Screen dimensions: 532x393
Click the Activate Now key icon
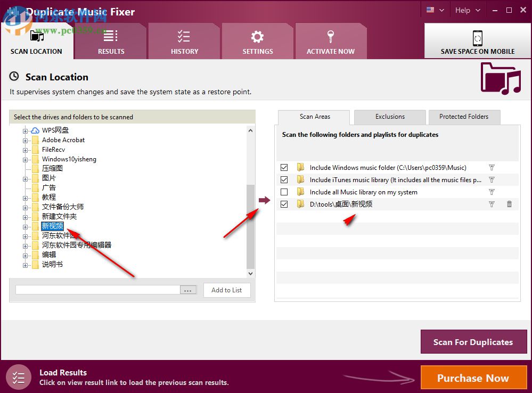coord(331,36)
